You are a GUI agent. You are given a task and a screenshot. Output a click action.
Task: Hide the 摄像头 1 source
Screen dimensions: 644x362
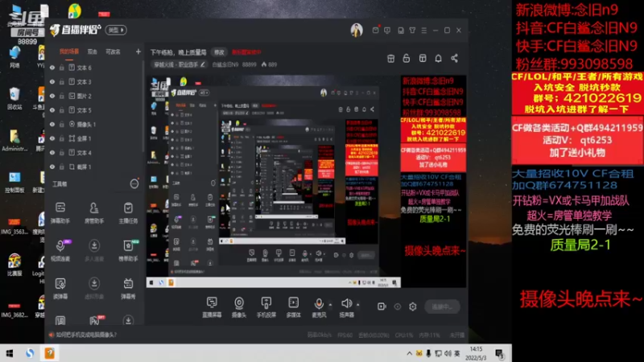click(x=52, y=124)
